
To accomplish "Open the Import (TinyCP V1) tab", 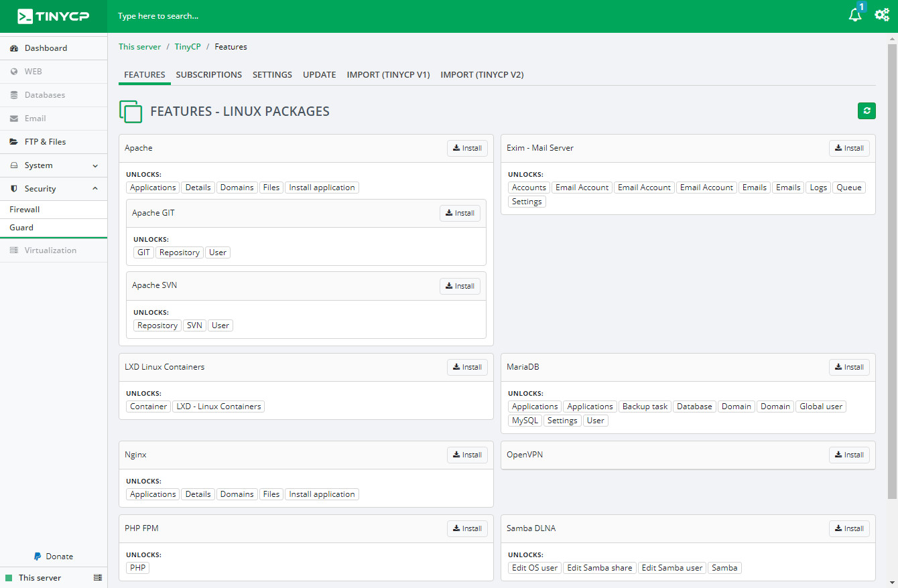I will click(389, 75).
